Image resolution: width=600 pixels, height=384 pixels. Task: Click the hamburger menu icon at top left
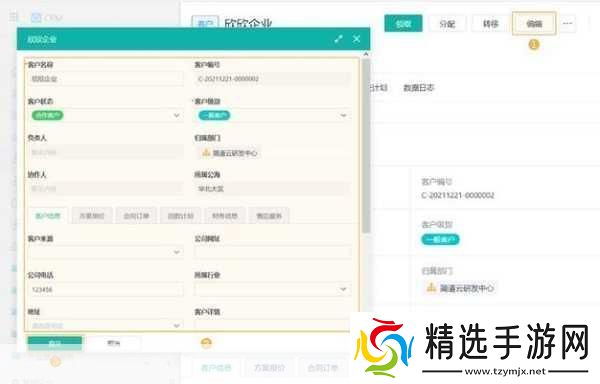pos(14,17)
